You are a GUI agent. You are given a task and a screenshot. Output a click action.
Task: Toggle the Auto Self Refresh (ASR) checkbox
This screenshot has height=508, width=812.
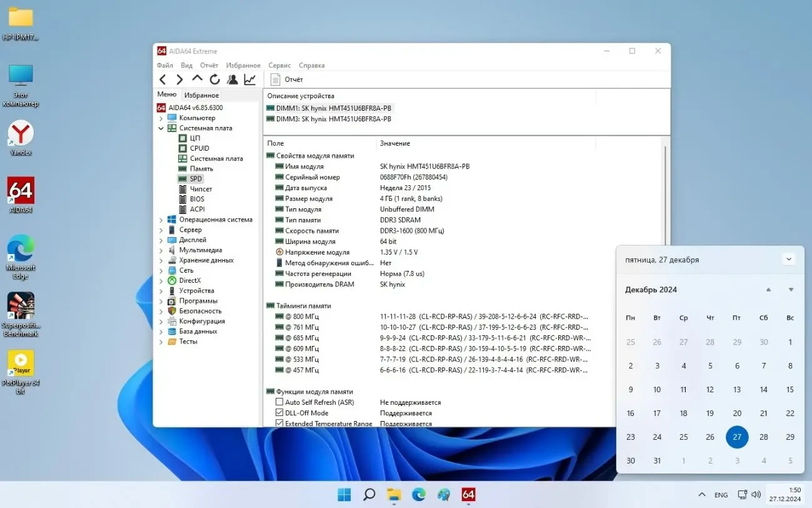click(278, 402)
